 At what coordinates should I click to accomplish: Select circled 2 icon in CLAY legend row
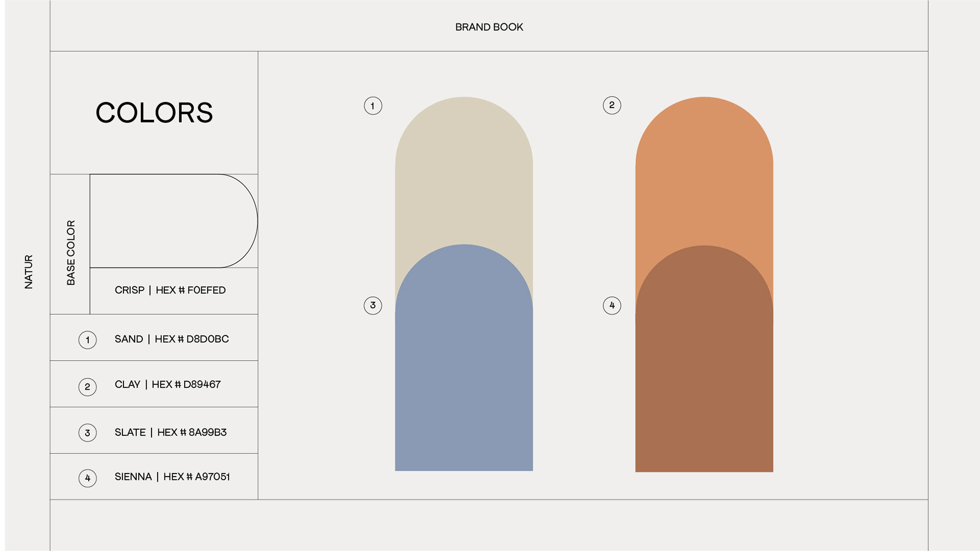[87, 387]
